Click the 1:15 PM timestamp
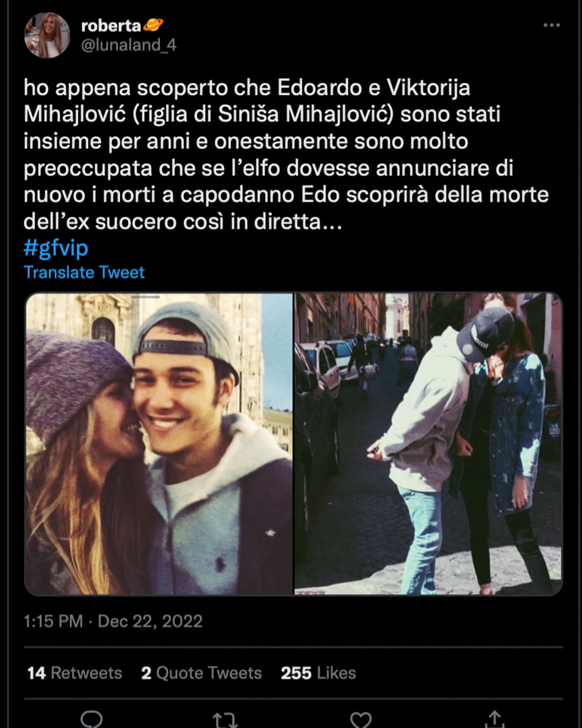The height and width of the screenshot is (728, 582). tap(53, 621)
